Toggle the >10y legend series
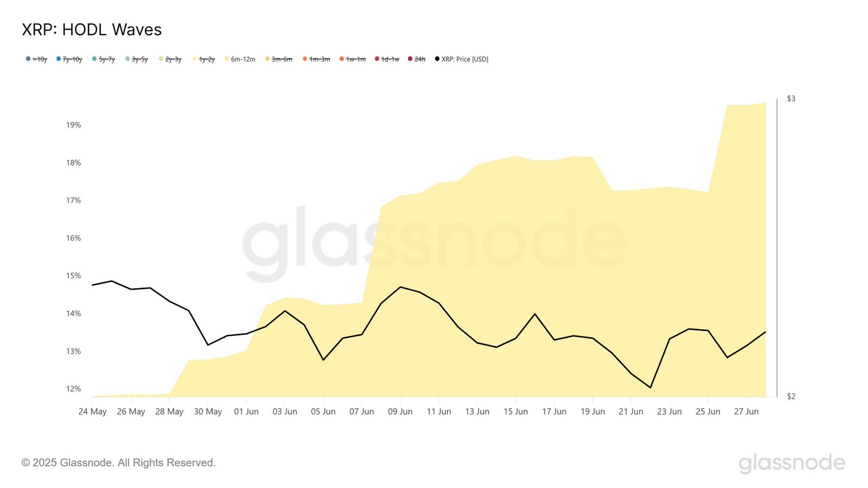868x488 pixels. click(36, 59)
